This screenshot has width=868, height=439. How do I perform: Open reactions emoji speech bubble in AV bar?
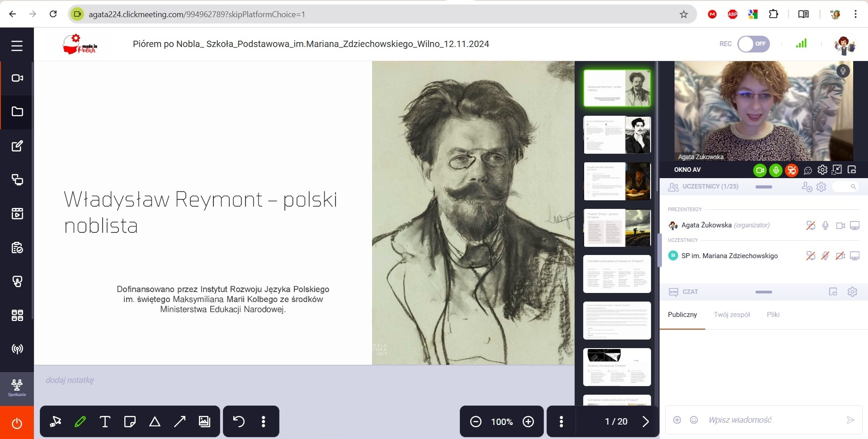(x=807, y=170)
